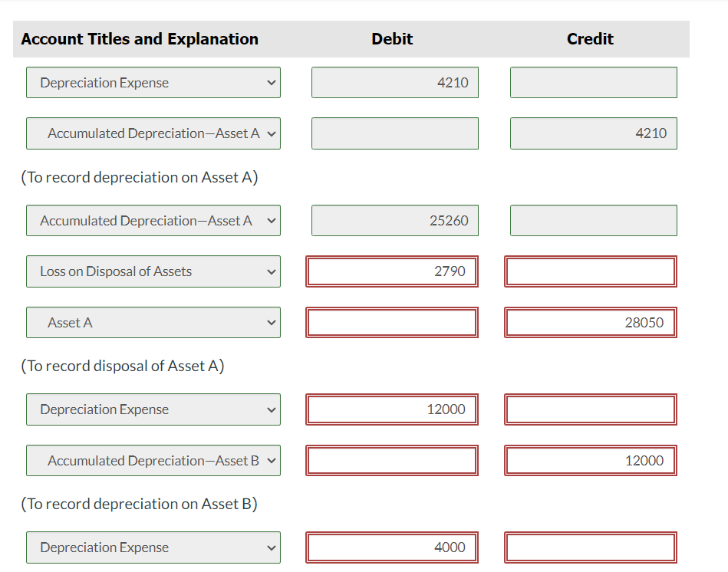728x572 pixels.
Task: Click the debit field containing 4210
Action: [x=395, y=83]
